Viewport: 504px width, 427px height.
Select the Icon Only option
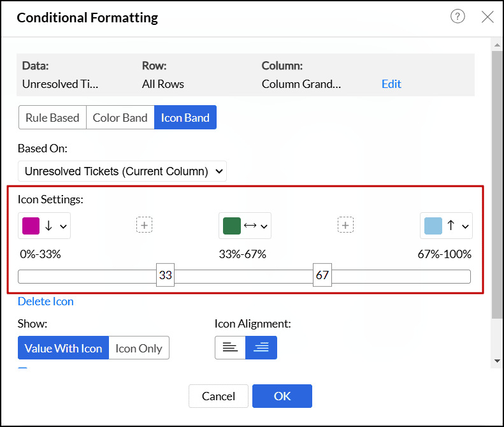click(x=139, y=348)
